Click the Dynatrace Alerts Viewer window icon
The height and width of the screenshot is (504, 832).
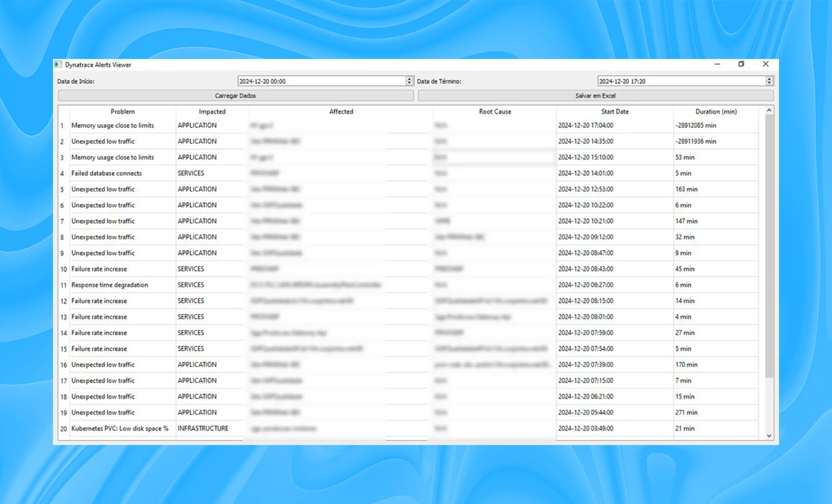(x=58, y=64)
